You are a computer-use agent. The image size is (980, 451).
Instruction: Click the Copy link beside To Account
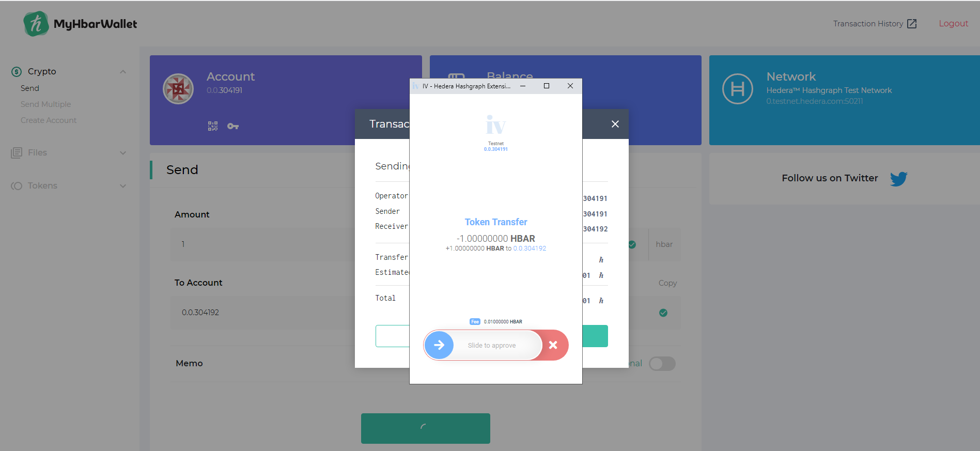point(667,283)
